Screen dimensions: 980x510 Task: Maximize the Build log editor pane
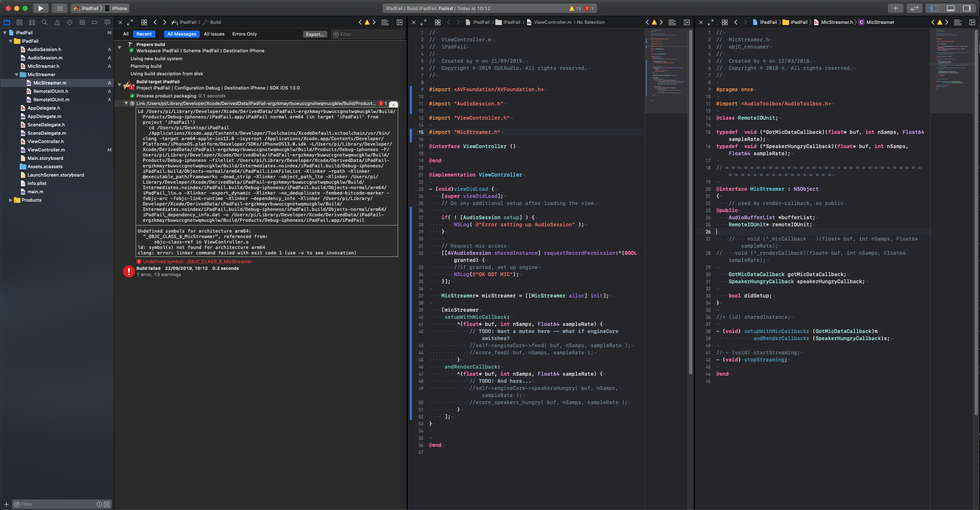(130, 22)
